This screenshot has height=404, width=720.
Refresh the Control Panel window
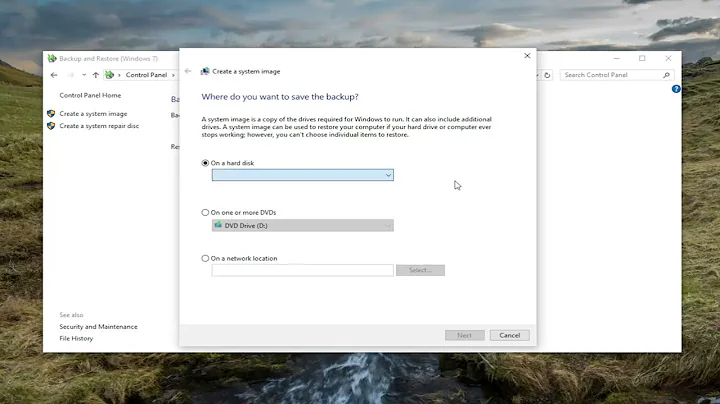pyautogui.click(x=547, y=75)
